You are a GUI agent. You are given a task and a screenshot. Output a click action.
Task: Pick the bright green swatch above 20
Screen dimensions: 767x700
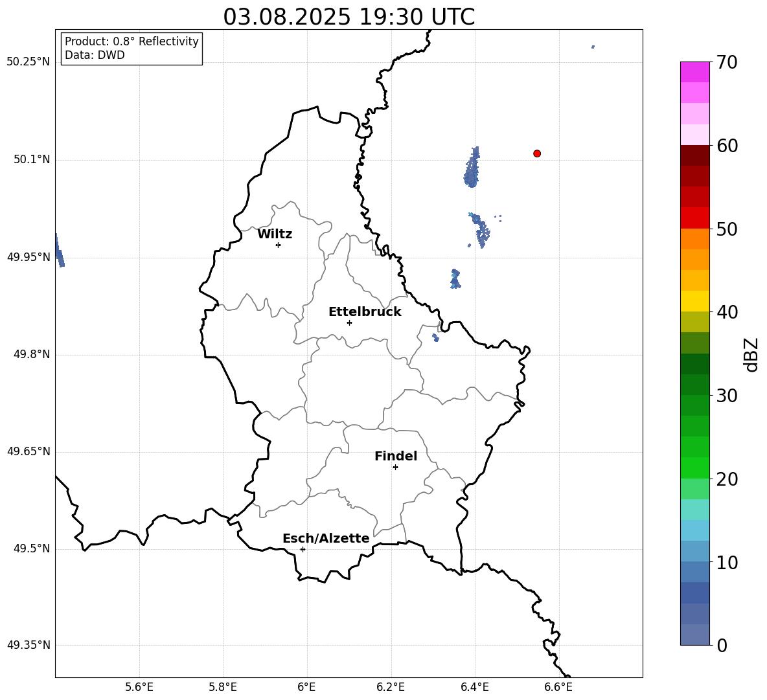pyautogui.click(x=694, y=468)
